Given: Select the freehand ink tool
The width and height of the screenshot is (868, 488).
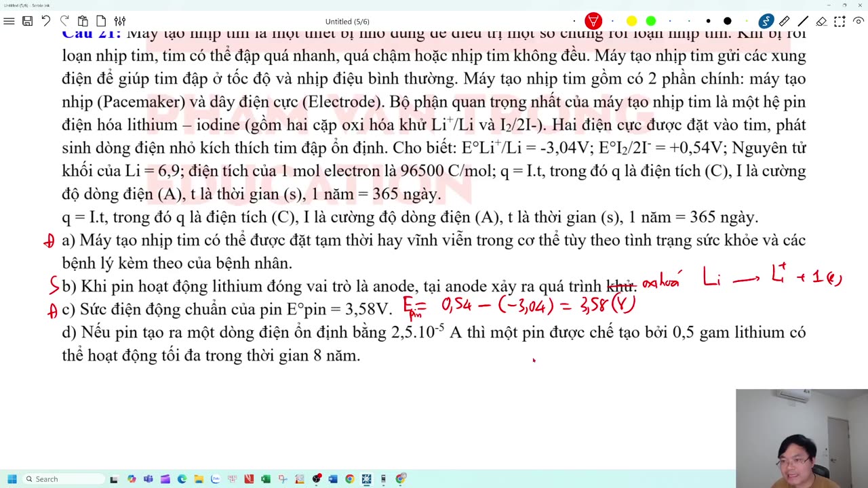Looking at the screenshot, I should pos(766,21).
